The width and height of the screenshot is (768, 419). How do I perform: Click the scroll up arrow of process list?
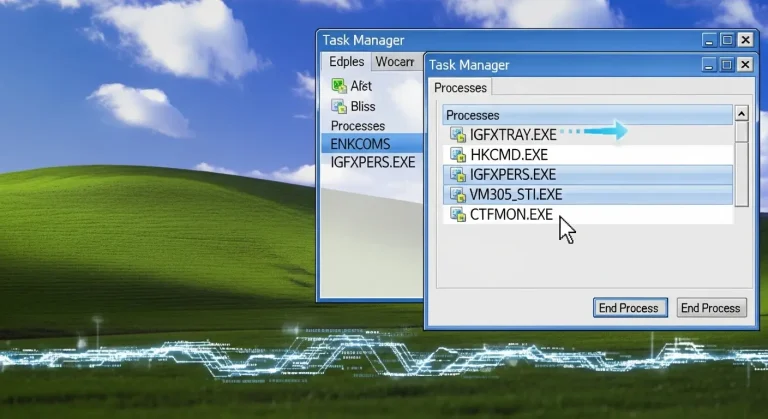(742, 114)
